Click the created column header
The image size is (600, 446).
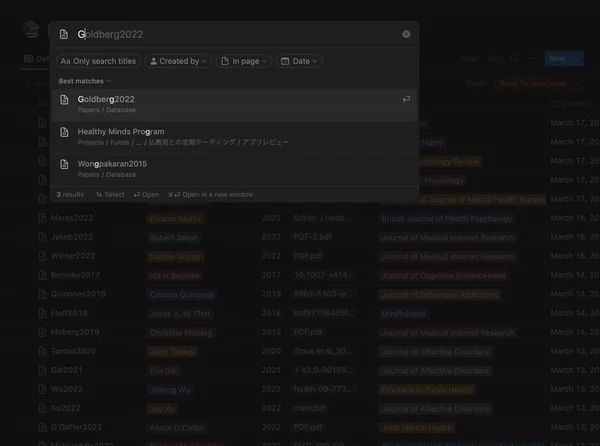pos(571,104)
